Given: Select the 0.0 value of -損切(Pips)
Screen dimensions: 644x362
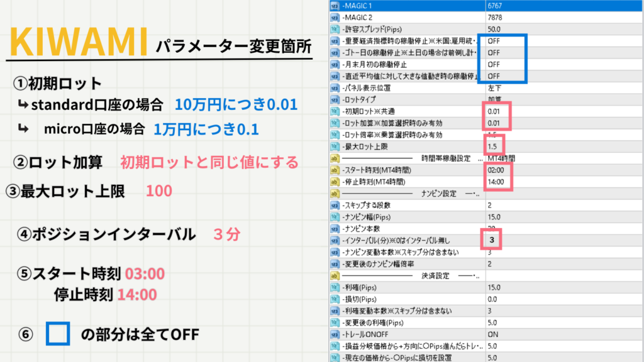Looking at the screenshot, I should pyautogui.click(x=492, y=299).
